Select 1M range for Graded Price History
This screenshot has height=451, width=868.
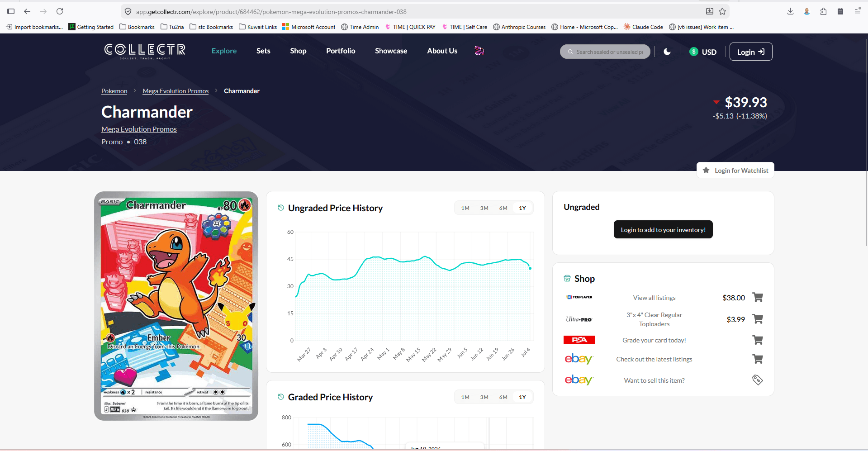(x=465, y=397)
